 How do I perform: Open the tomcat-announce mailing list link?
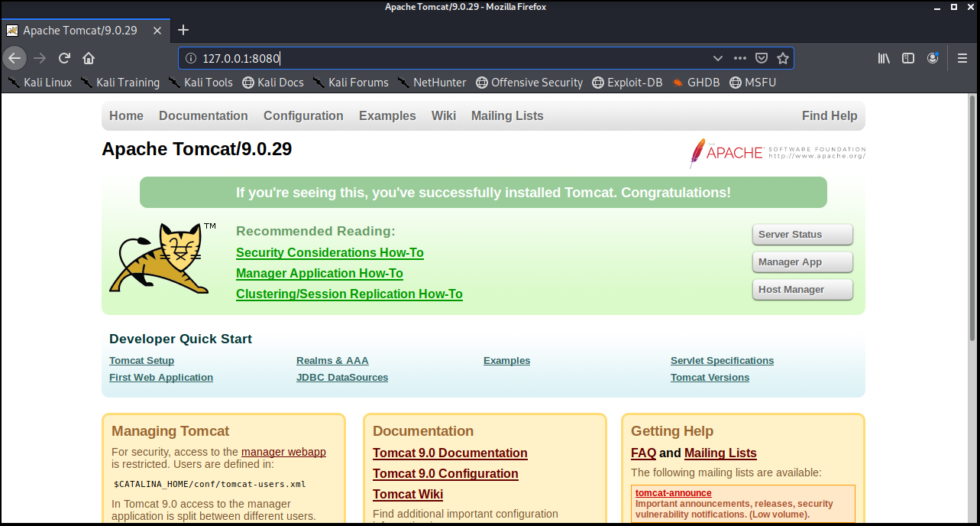pos(673,494)
